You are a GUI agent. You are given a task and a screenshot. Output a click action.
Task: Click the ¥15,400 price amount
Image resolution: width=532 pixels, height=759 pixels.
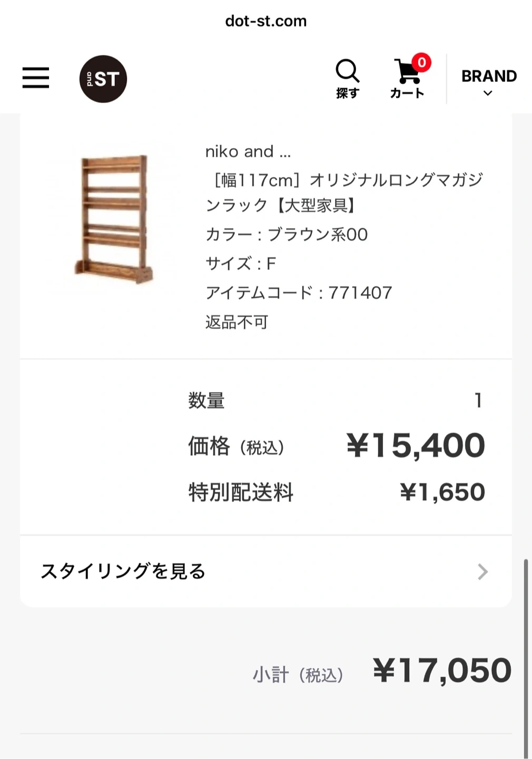(x=416, y=446)
